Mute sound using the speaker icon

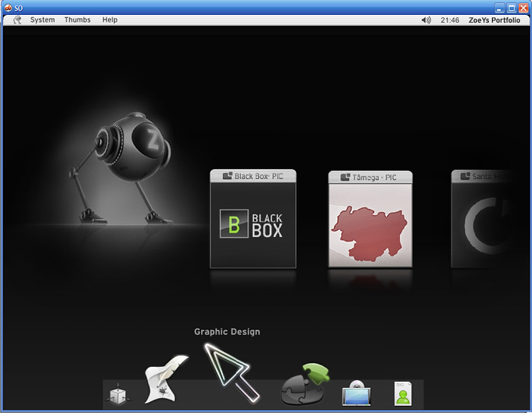coord(426,20)
